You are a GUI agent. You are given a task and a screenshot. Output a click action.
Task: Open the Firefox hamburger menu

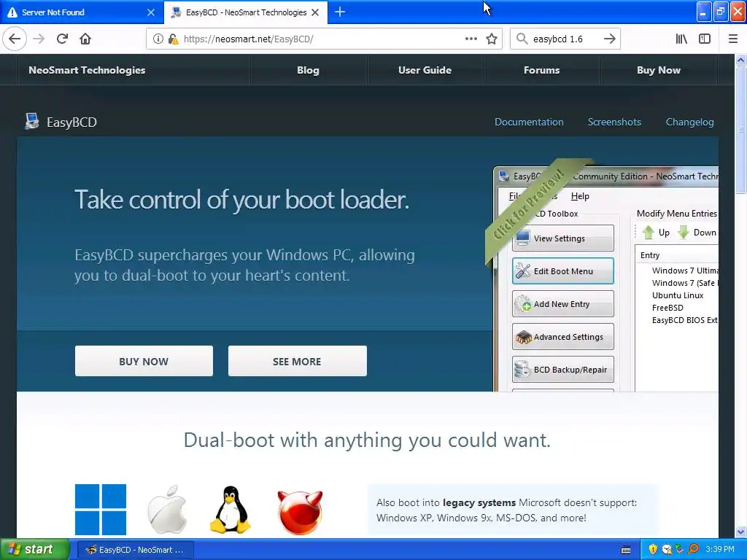coord(733,39)
